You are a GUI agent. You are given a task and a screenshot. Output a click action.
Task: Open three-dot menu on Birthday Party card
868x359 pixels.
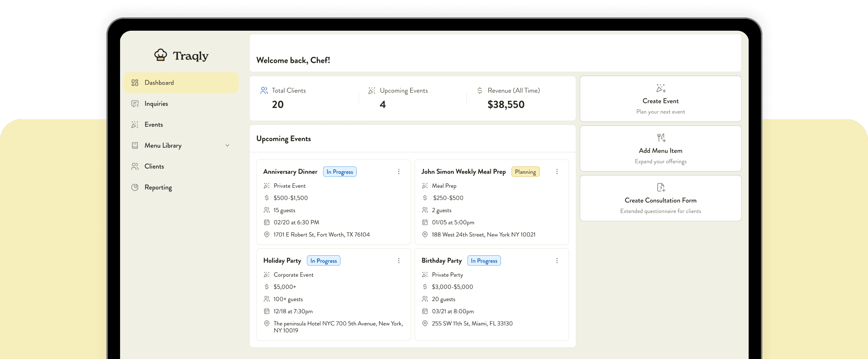coord(557,260)
